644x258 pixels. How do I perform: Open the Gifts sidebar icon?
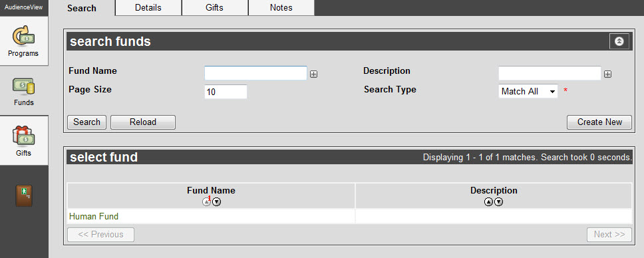[23, 141]
